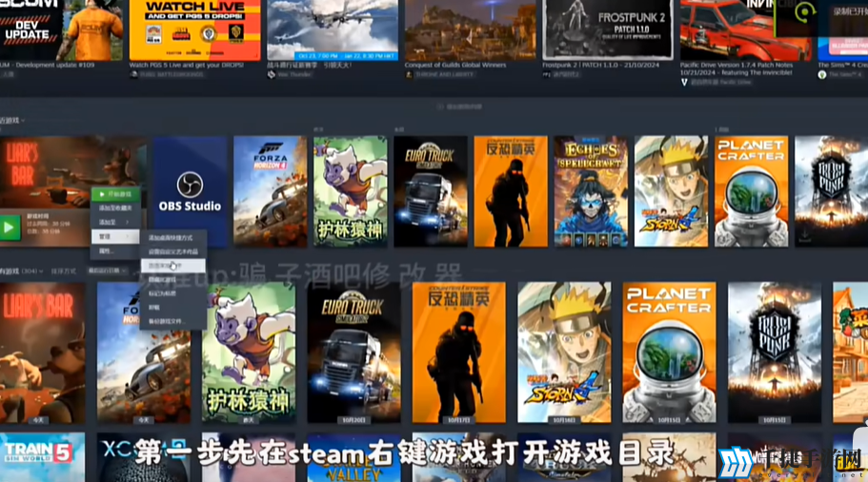The image size is (868, 482).
Task: Click the Throne and Liberty icon under Conquest news
Action: click(409, 74)
